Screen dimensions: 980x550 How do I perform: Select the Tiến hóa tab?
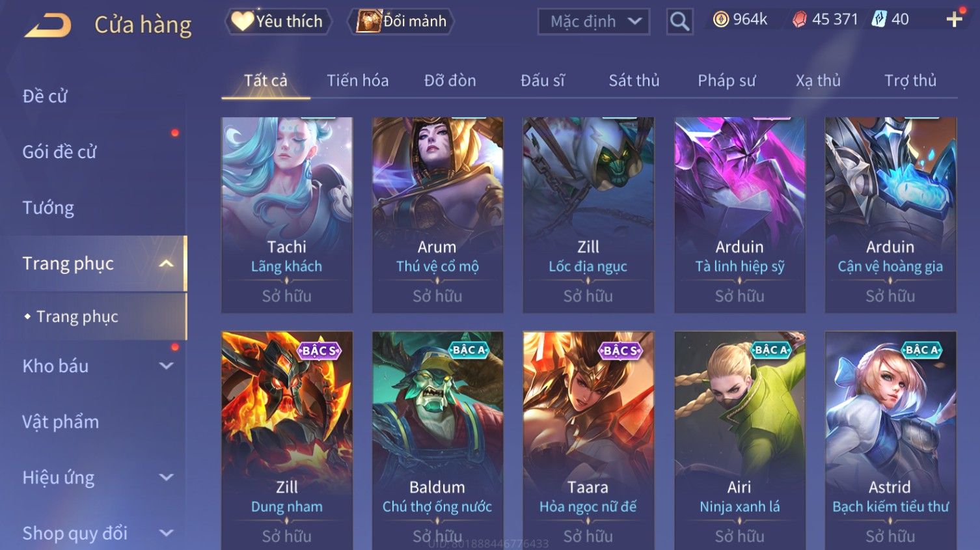[357, 81]
